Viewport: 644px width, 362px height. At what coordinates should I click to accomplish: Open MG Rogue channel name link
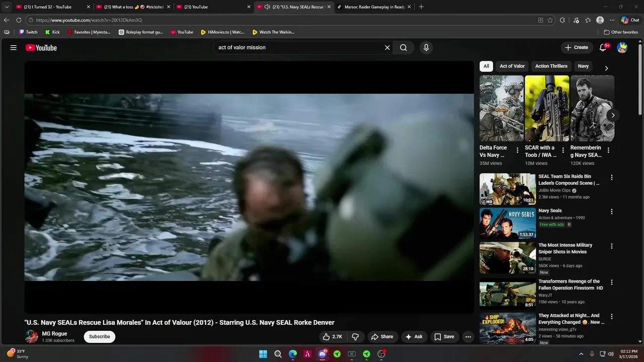pos(54,334)
